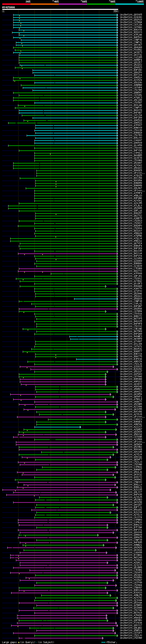This screenshot has width=146, height=644.
Task: Click the green ~80% identity legend segment
Action: tap(101, 4)
